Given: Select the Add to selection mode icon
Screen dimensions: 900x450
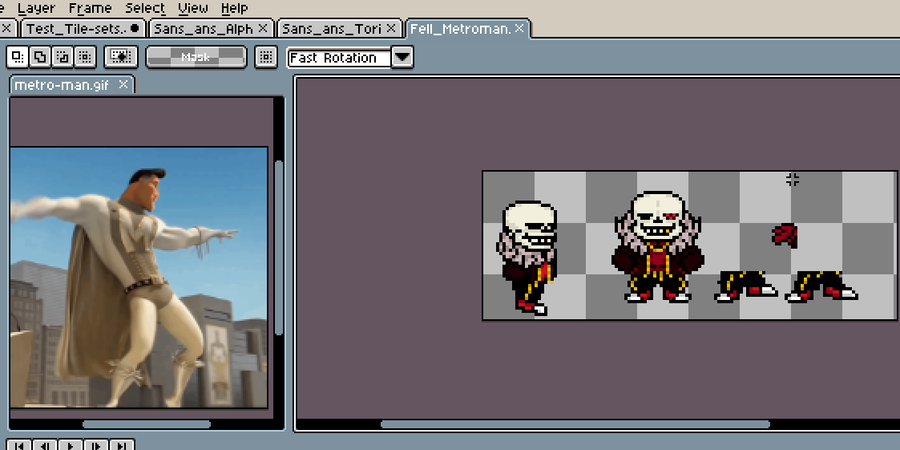Looking at the screenshot, I should tap(40, 57).
